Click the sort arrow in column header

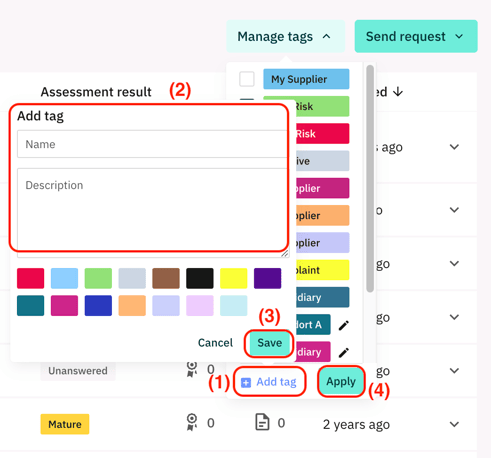[398, 91]
